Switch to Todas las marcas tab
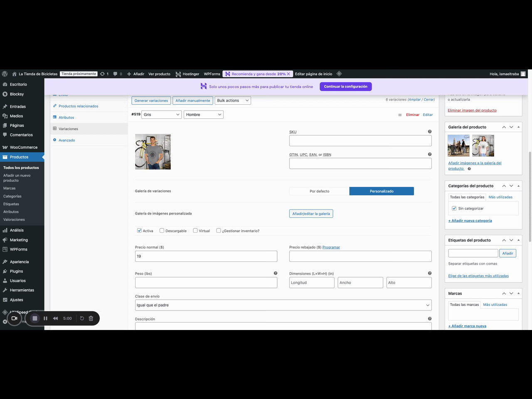 tap(464, 305)
